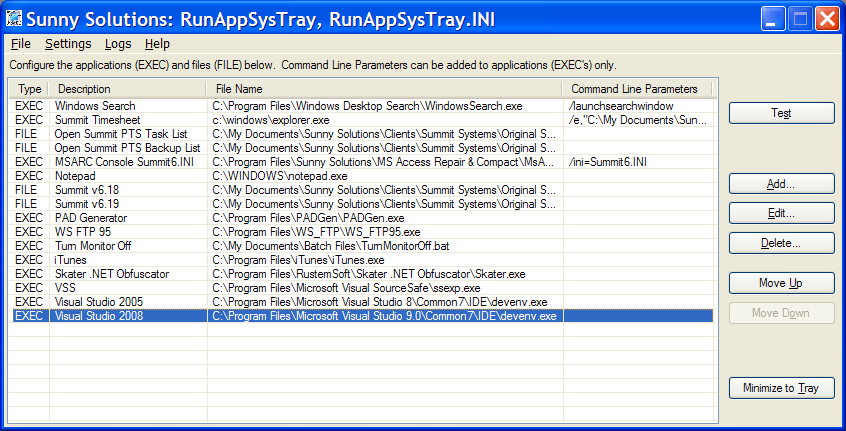The height and width of the screenshot is (431, 846).
Task: Select the Visual Studio 2008 row
Action: tap(363, 317)
